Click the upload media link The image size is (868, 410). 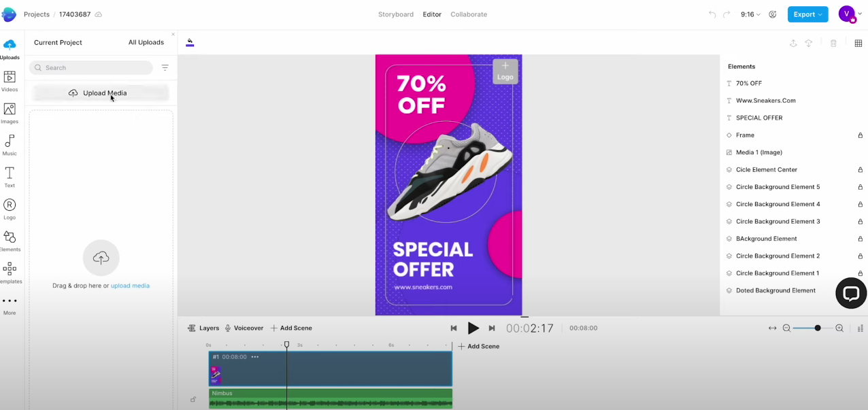click(x=130, y=286)
